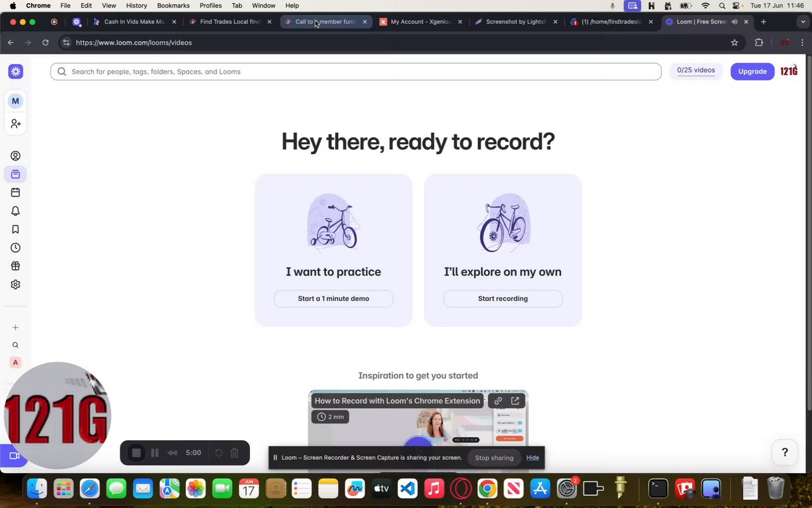The height and width of the screenshot is (508, 812).
Task: Open the Trash in the dock
Action: pos(776,488)
